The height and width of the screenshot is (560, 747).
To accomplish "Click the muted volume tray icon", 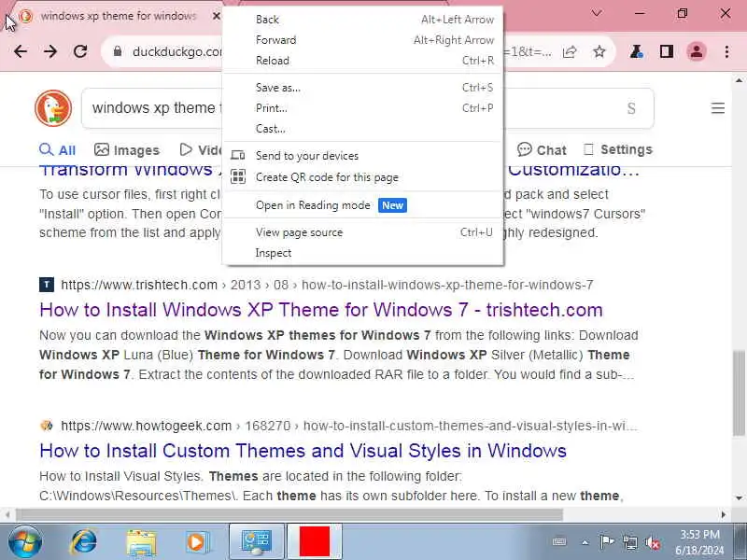I will pyautogui.click(x=652, y=542).
